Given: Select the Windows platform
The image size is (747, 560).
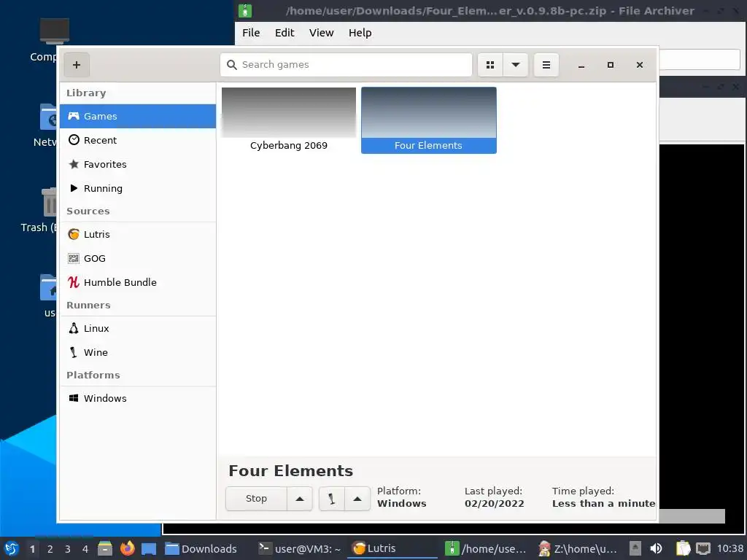Looking at the screenshot, I should (138, 398).
